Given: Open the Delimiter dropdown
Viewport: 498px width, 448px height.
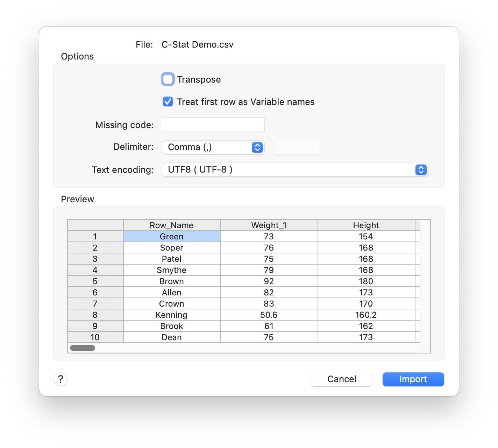Looking at the screenshot, I should pos(213,147).
